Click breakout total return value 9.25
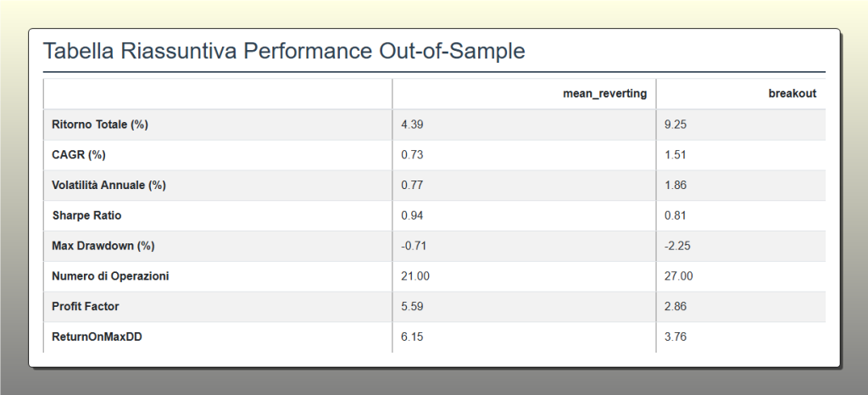The width and height of the screenshot is (868, 395). click(676, 125)
